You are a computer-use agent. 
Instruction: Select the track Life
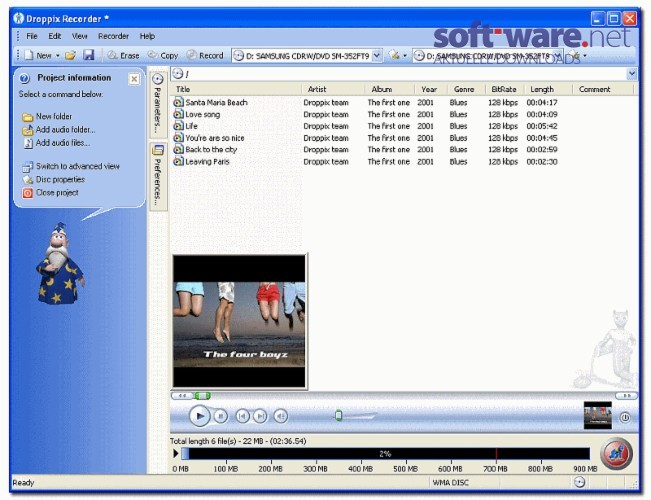coord(191,126)
